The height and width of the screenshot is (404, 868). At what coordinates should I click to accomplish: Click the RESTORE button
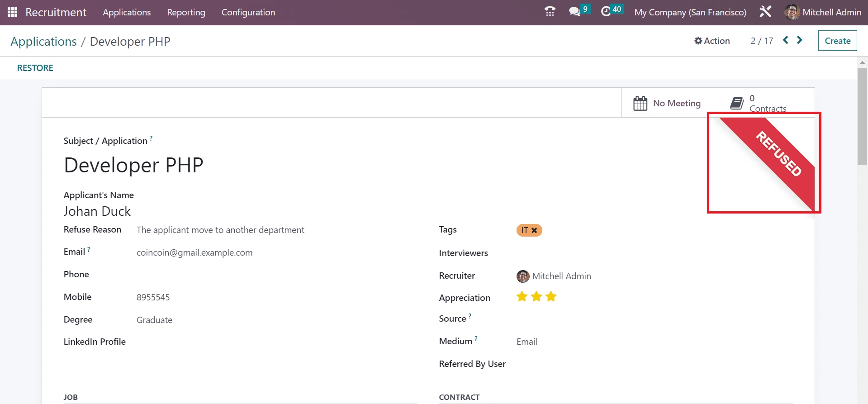35,68
